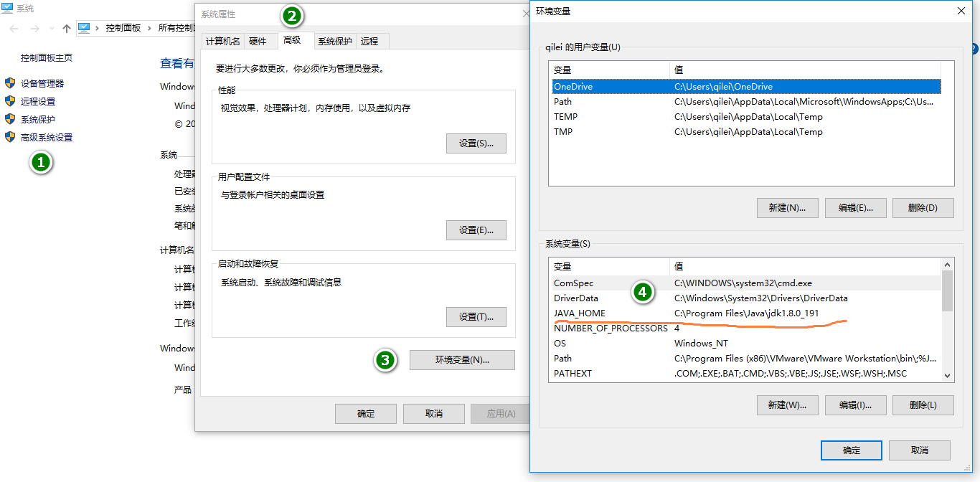Open 高级系统设置 in the sidebar

[x=47, y=137]
